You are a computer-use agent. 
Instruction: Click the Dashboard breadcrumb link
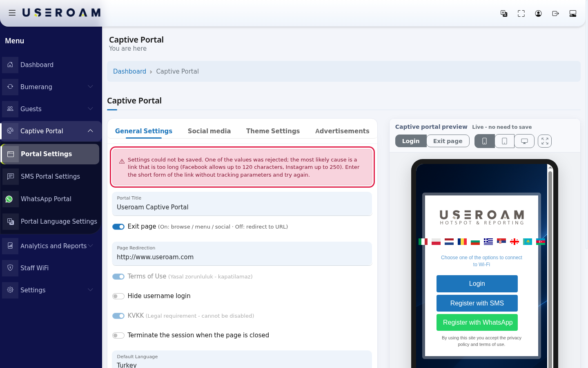[x=129, y=71]
